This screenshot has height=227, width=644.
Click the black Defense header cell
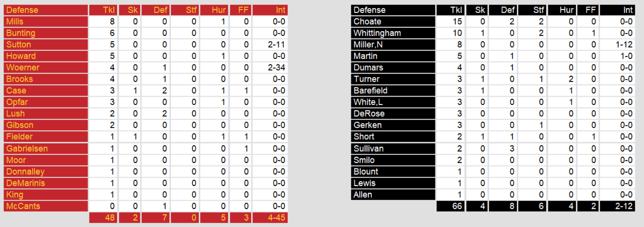tap(393, 10)
